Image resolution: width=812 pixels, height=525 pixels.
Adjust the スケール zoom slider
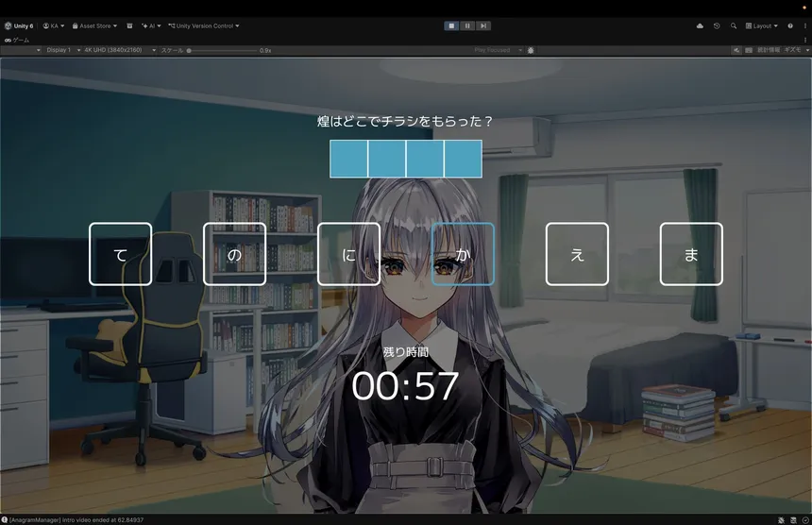222,51
